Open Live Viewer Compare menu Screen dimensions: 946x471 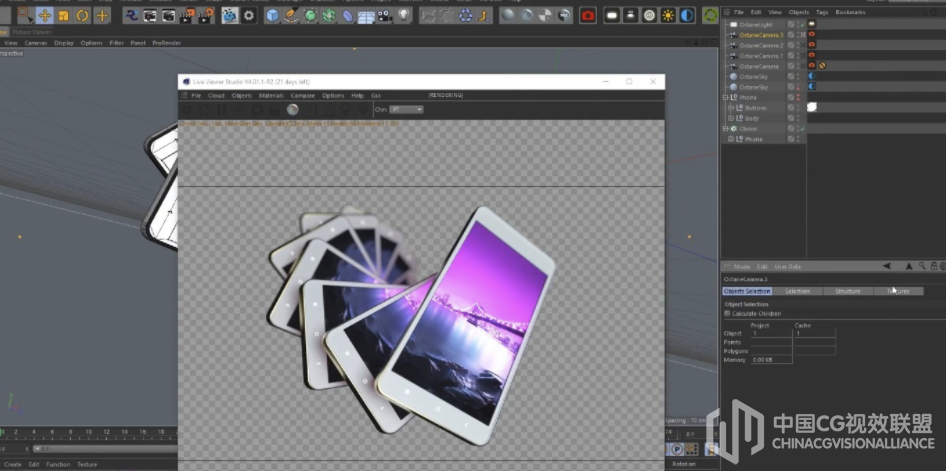[303, 95]
